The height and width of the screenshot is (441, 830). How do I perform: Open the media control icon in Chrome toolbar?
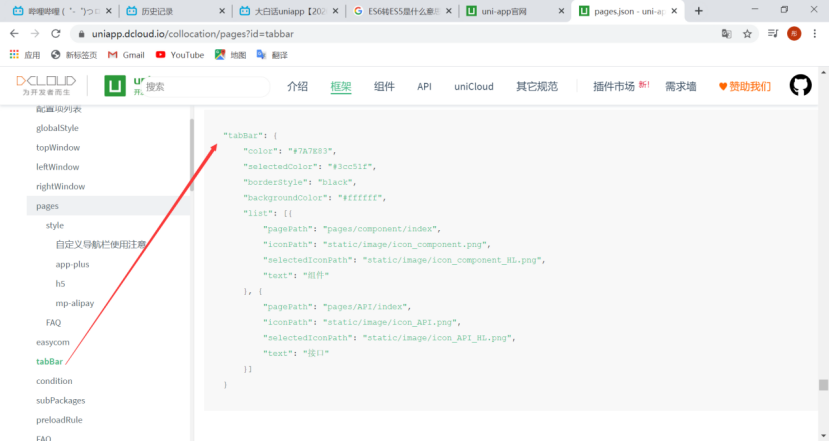pos(773,34)
